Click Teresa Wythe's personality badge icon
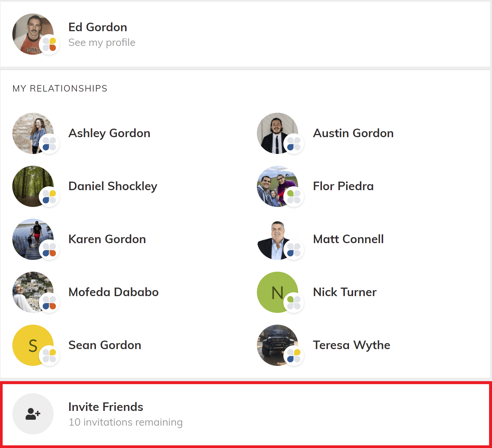This screenshot has height=448, width=492. point(294,356)
